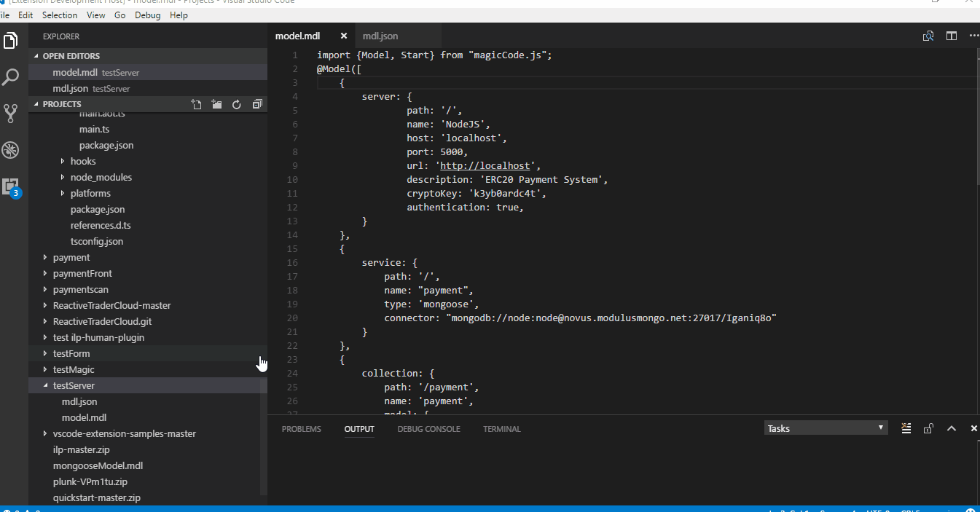Expand the test ilp-human-plugin folder

[x=148, y=337]
